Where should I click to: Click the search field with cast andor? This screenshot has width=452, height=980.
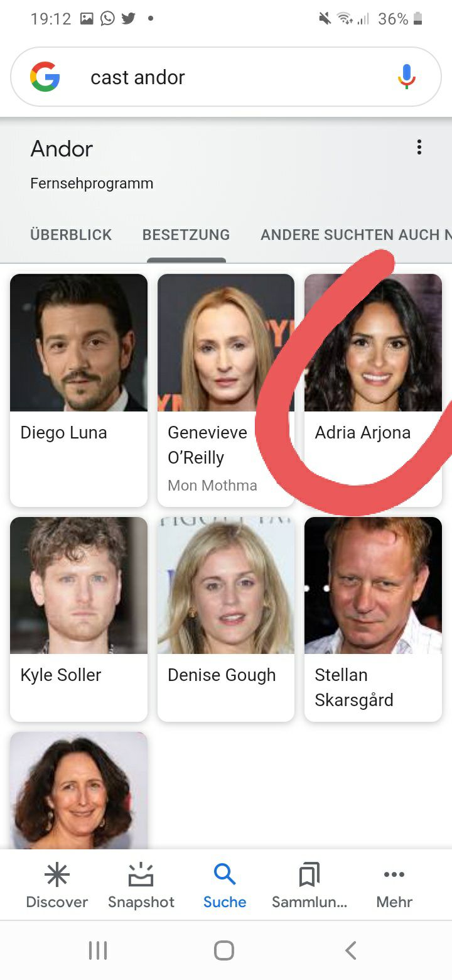226,77
